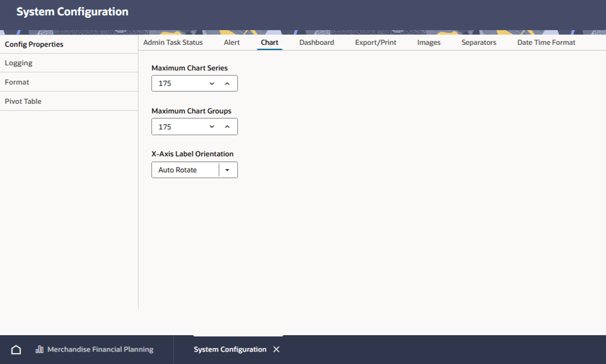The image size is (606, 364).
Task: Click the Maximum Chart Groups label
Action: pyautogui.click(x=191, y=111)
